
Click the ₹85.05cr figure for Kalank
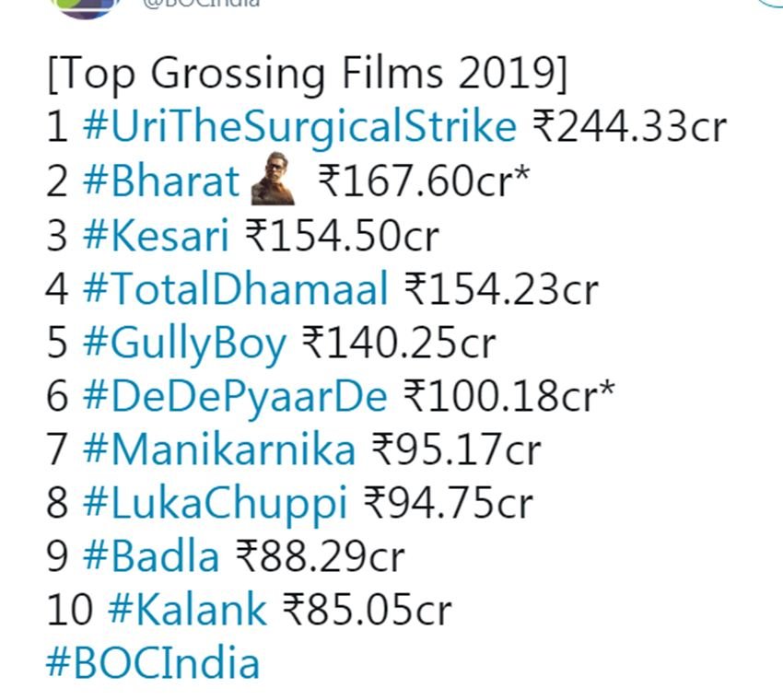click(x=365, y=610)
